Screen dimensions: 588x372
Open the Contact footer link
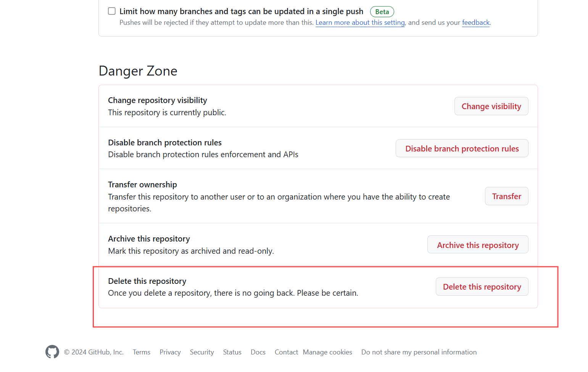coord(286,352)
